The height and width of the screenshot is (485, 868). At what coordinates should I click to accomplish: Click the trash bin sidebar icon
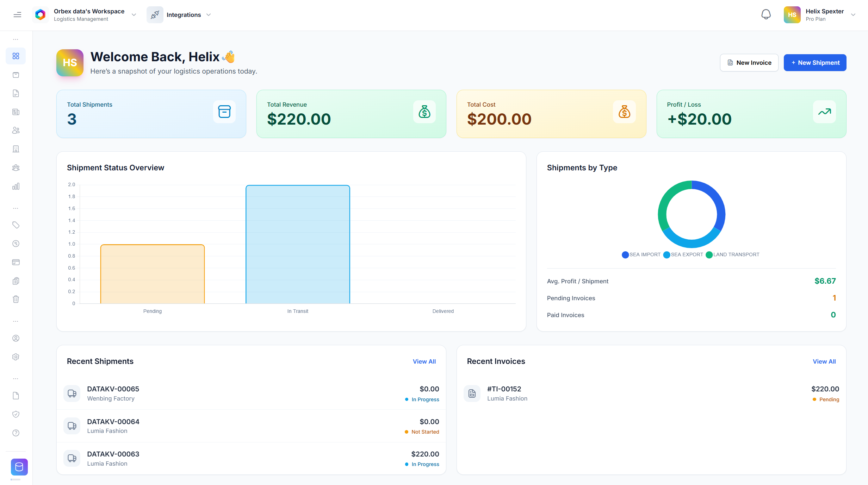pyautogui.click(x=16, y=299)
